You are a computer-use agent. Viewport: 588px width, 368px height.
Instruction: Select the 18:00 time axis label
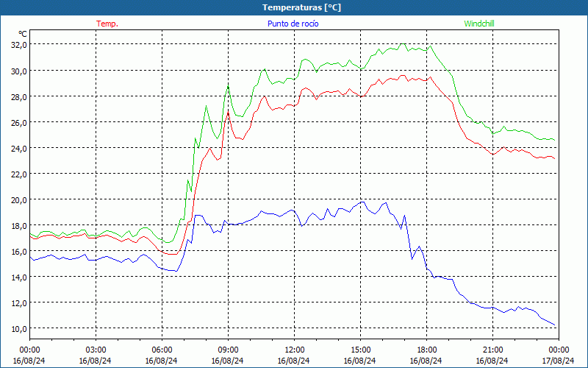pos(426,350)
